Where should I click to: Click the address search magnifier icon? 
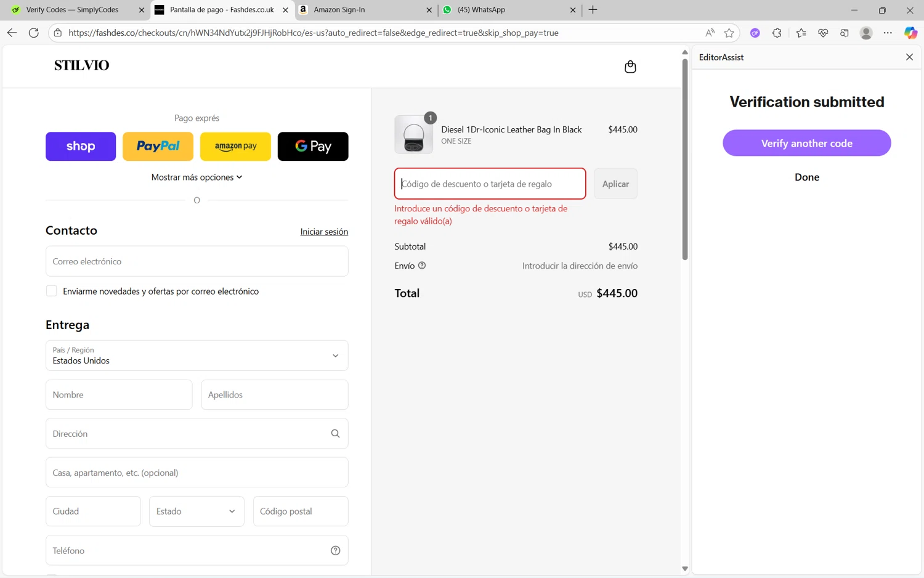pyautogui.click(x=335, y=433)
